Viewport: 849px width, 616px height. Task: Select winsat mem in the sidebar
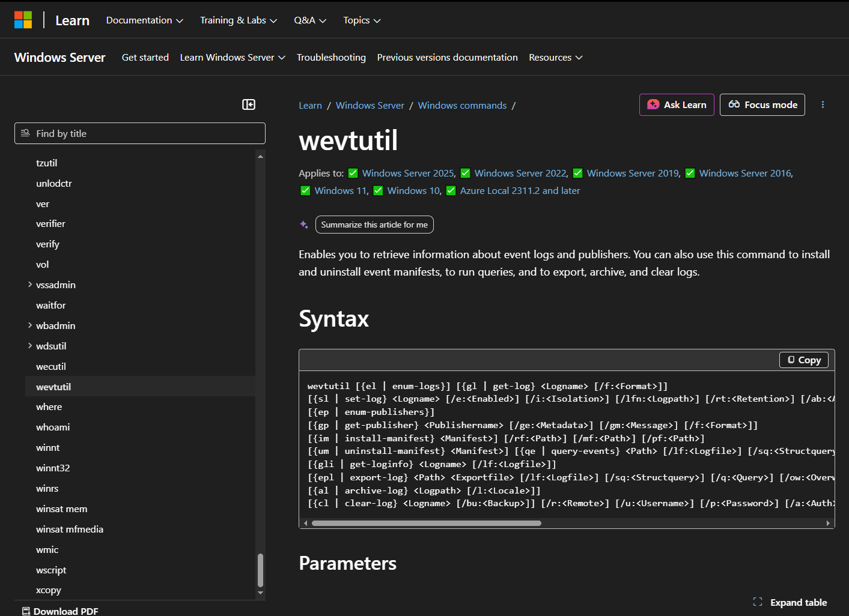(62, 509)
